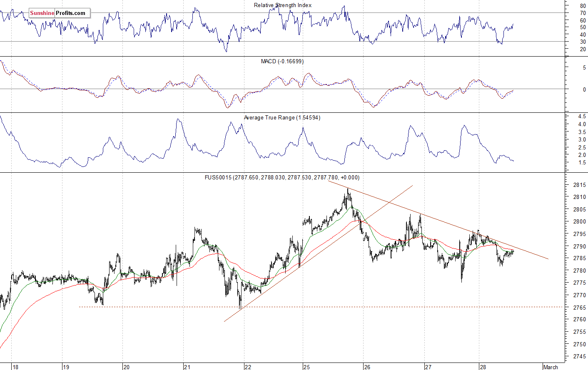
Task: Click the price scale value 2790
Action: (x=580, y=246)
